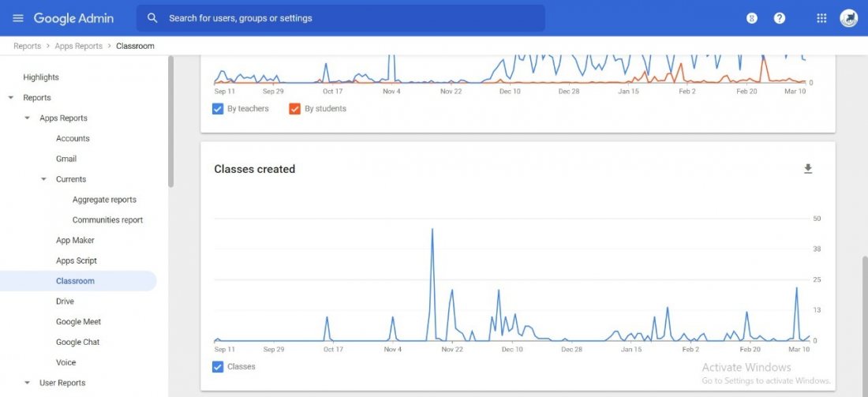Go to Reports breadcrumb link
The height and width of the screenshot is (397, 868).
pyautogui.click(x=27, y=46)
